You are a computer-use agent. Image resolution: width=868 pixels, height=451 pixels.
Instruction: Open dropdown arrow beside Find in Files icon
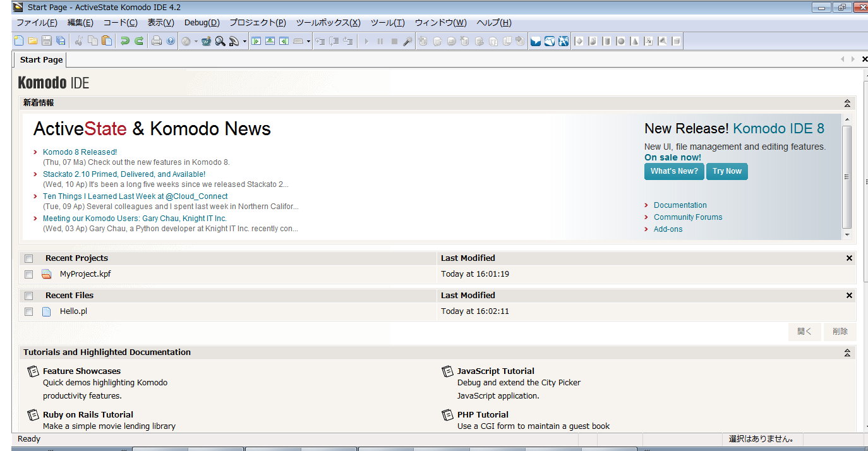pos(244,41)
